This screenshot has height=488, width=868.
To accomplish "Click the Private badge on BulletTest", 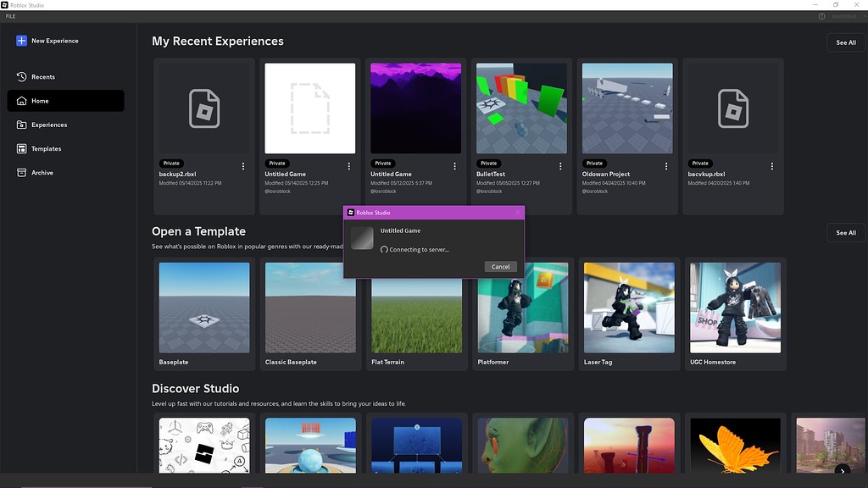I will pos(489,164).
